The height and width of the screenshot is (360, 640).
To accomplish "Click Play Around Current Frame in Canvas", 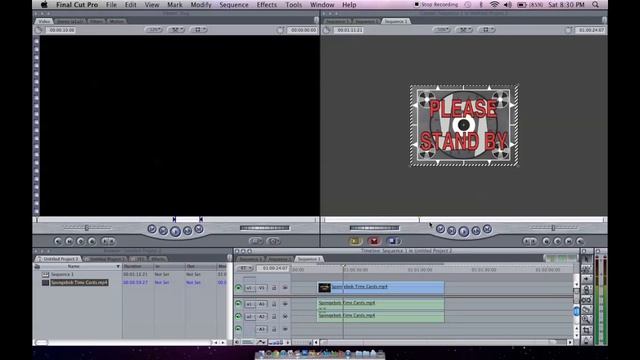I will pyautogui.click(x=476, y=231).
